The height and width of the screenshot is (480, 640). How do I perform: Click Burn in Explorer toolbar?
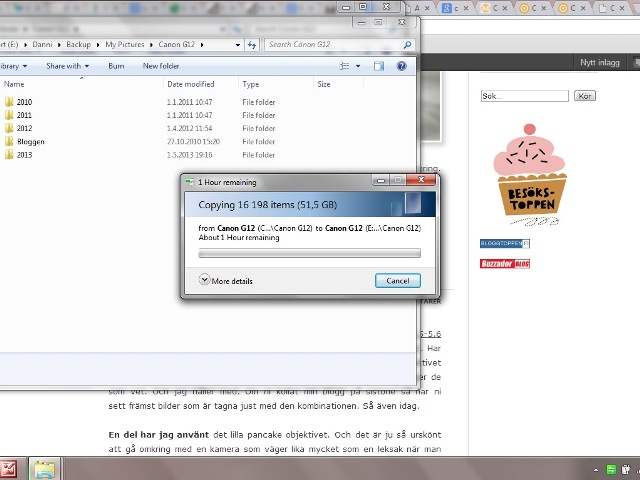[x=116, y=66]
